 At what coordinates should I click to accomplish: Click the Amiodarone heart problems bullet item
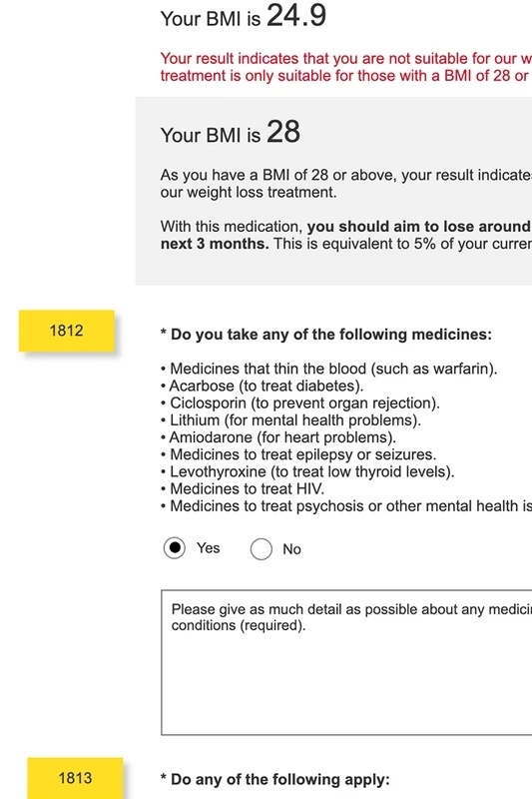(x=278, y=437)
